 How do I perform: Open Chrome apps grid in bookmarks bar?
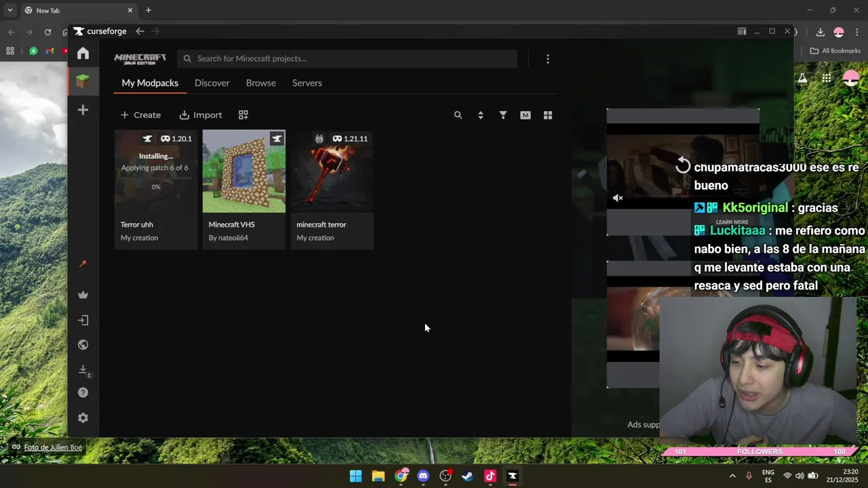(10, 51)
